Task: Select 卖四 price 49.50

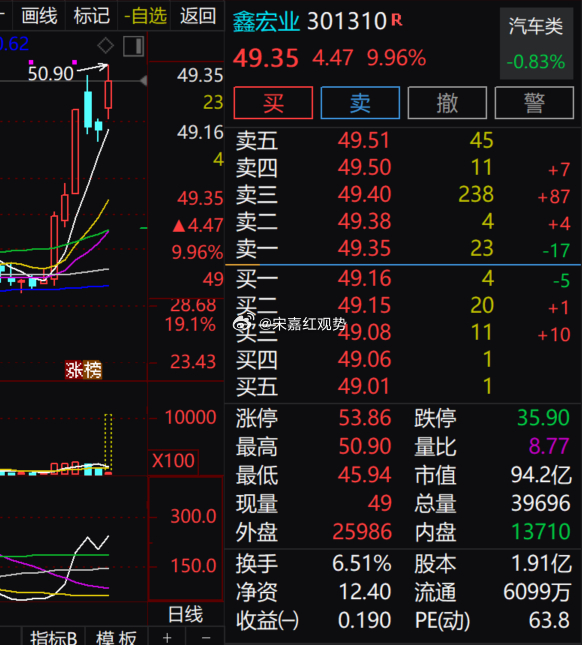Action: tap(364, 167)
